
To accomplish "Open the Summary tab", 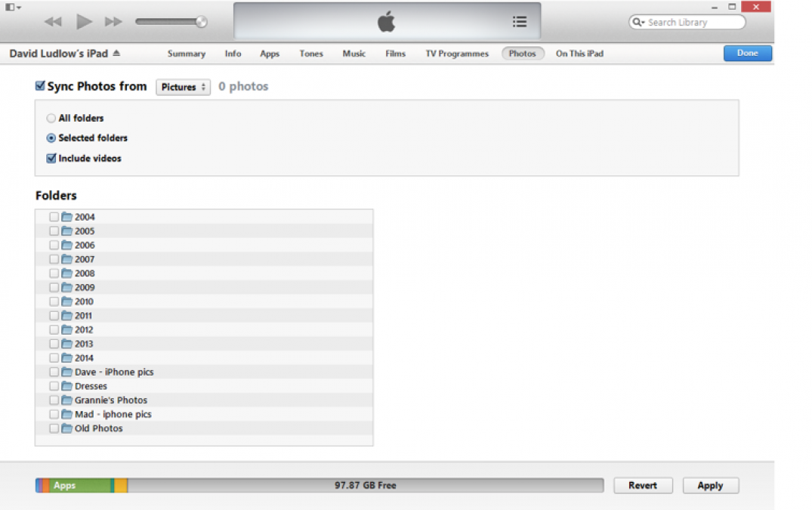I will pos(187,54).
